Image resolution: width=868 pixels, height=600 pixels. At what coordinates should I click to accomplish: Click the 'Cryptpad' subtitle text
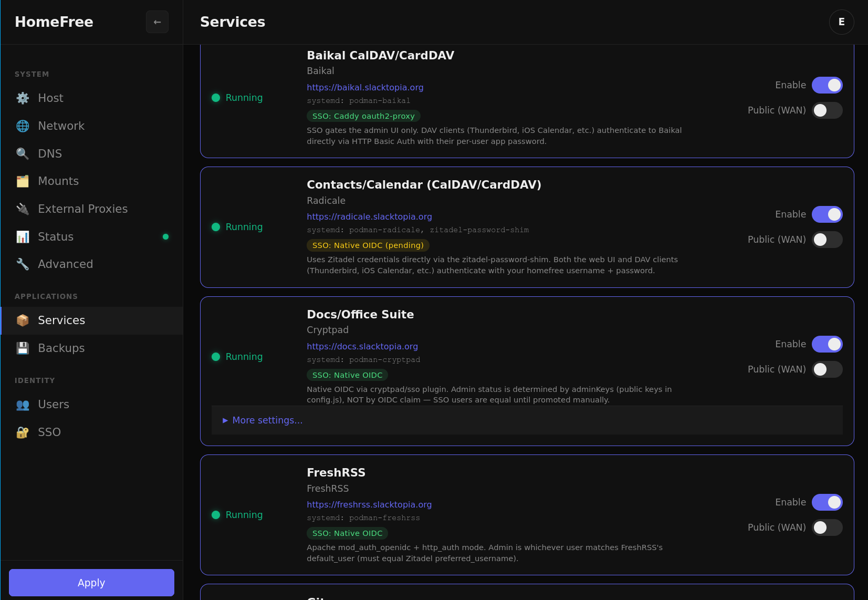tap(328, 330)
